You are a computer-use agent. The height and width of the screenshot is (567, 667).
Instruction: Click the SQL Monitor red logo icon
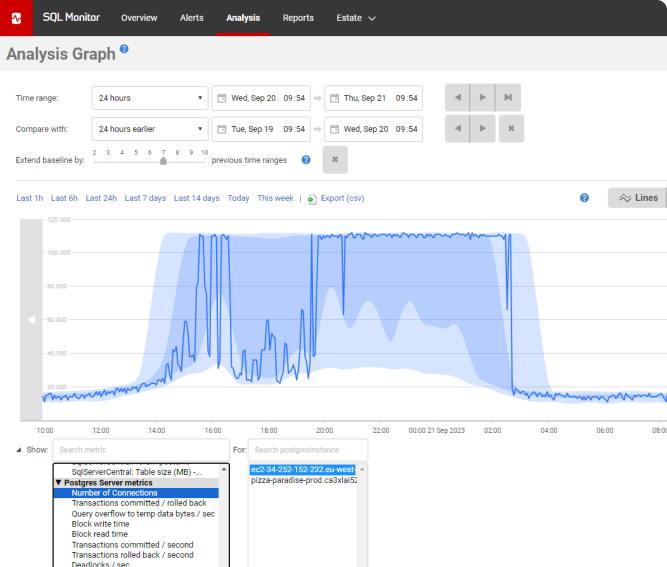coord(16,18)
